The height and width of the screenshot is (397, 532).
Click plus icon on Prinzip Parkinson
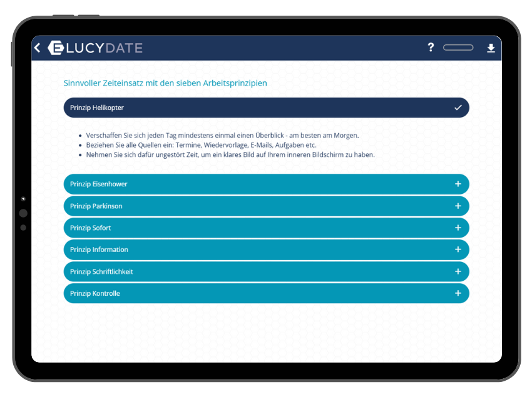458,206
